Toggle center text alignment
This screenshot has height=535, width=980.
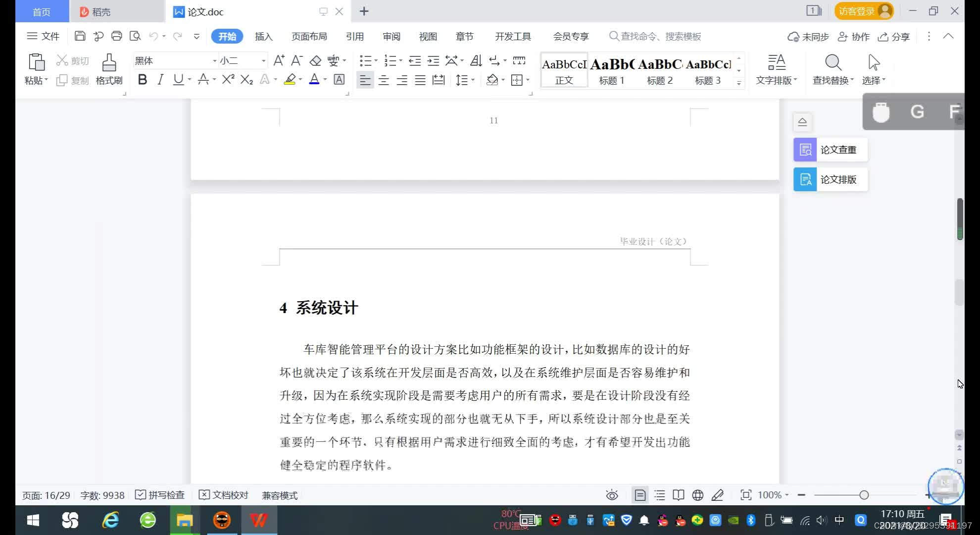pyautogui.click(x=383, y=79)
